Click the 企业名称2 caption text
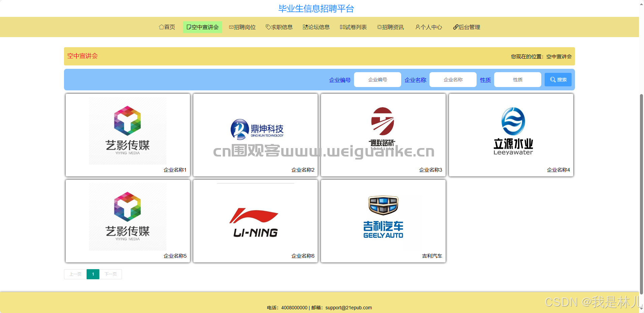Viewport: 644px width, 313px height. (303, 170)
